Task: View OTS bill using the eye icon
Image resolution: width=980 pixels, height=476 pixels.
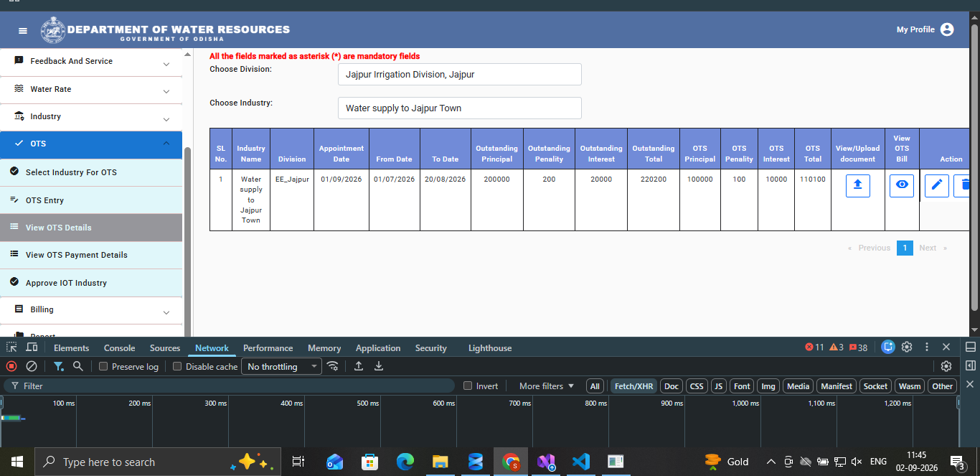Action: (902, 185)
